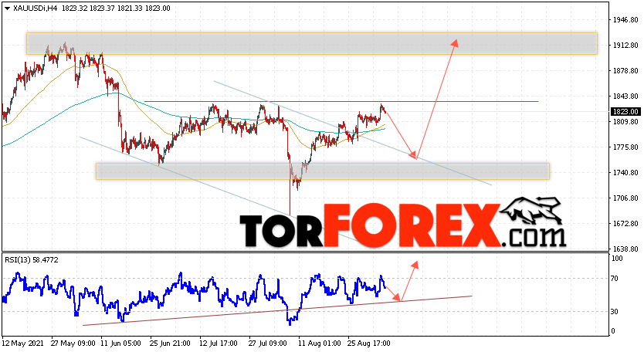Select the 1706.80 price axis label
This screenshot has width=644, height=352.
pos(625,198)
